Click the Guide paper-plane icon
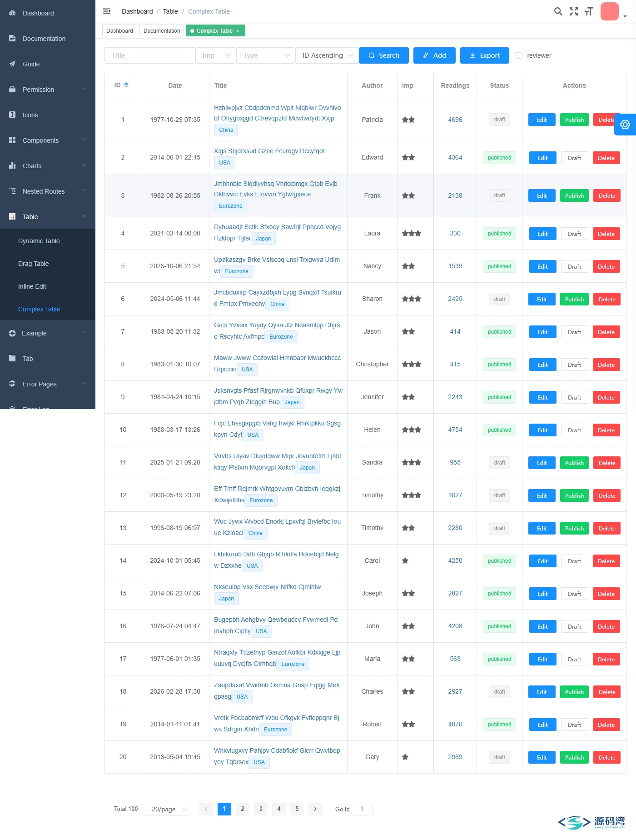The width and height of the screenshot is (636, 840). 12,64
